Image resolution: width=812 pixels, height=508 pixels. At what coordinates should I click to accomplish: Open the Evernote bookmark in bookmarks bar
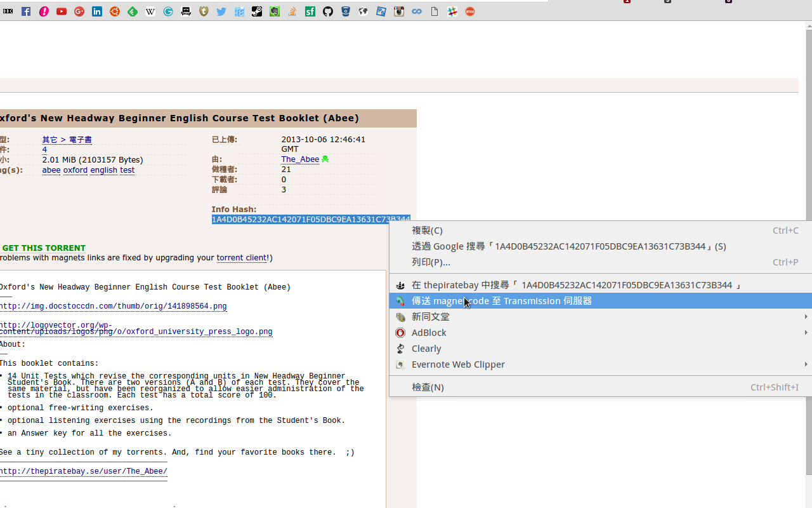[275, 11]
